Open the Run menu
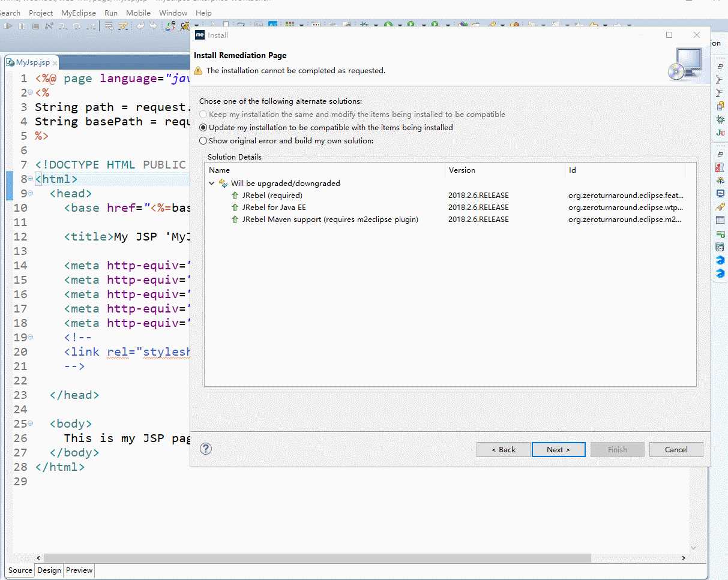This screenshot has width=728, height=580. [x=111, y=13]
